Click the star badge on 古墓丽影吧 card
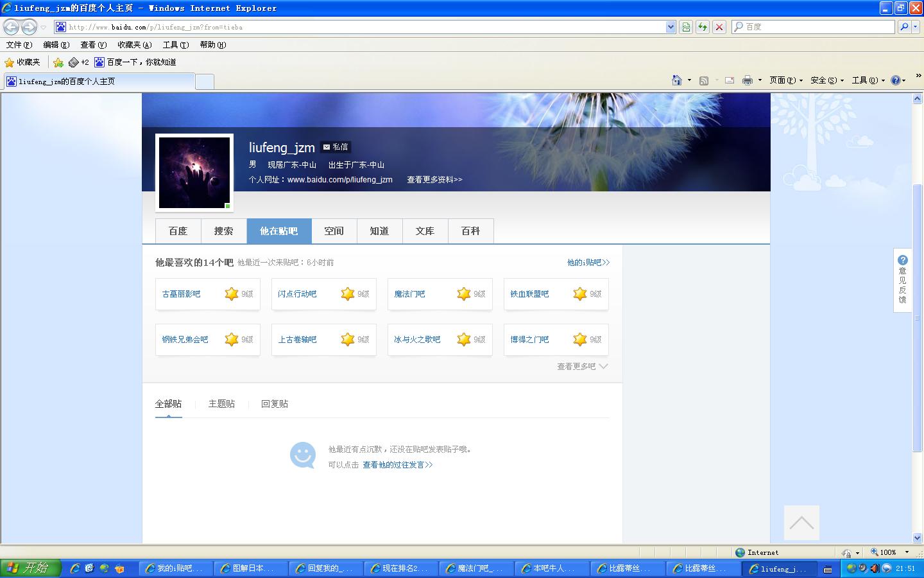The height and width of the screenshot is (578, 924). (232, 293)
